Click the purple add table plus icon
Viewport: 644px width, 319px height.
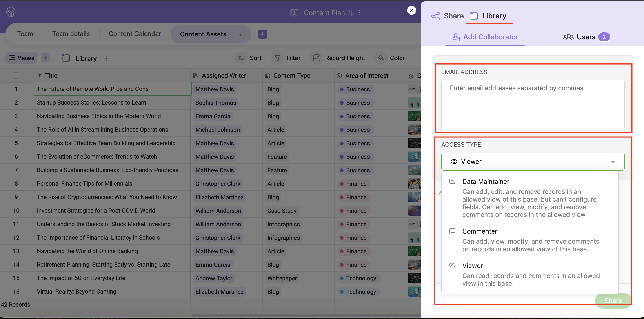[x=262, y=34]
